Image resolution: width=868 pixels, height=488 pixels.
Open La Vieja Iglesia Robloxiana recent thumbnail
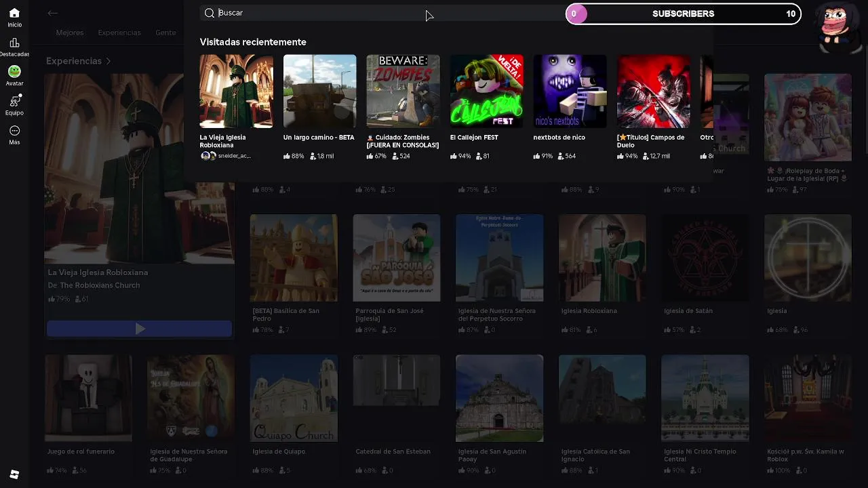click(x=236, y=91)
